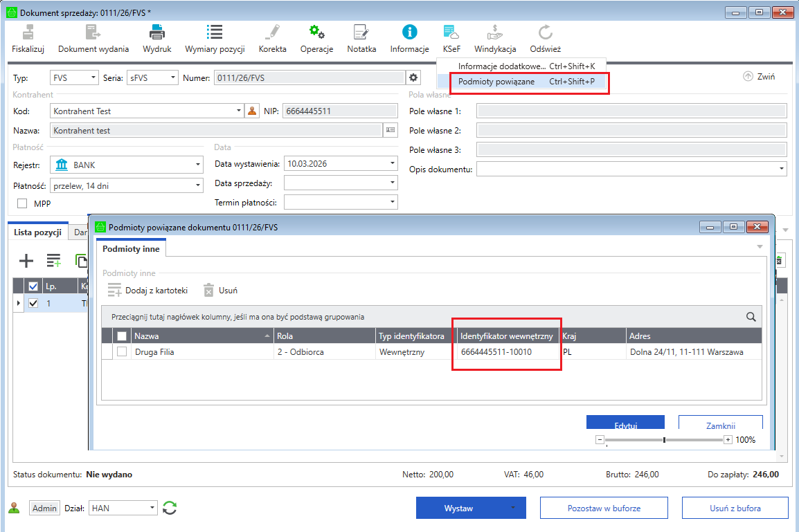
Task: Click the Pozostaw w buforze button
Action: coord(604,508)
